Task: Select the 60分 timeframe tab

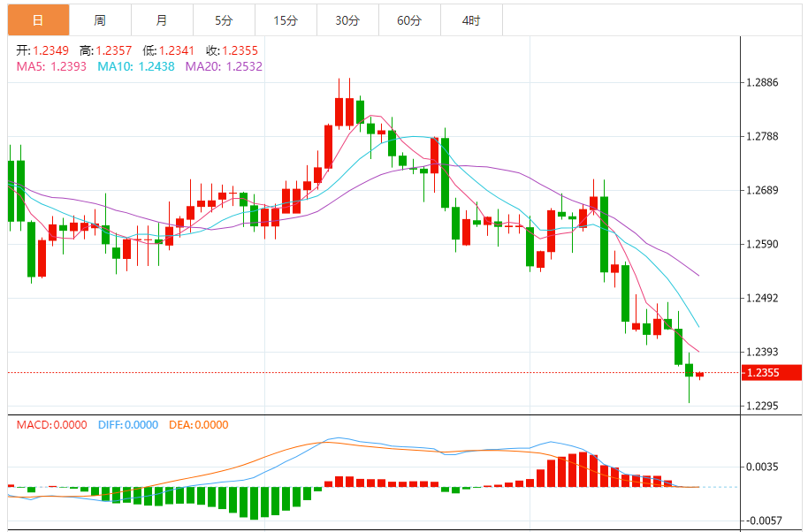Action: 409,20
